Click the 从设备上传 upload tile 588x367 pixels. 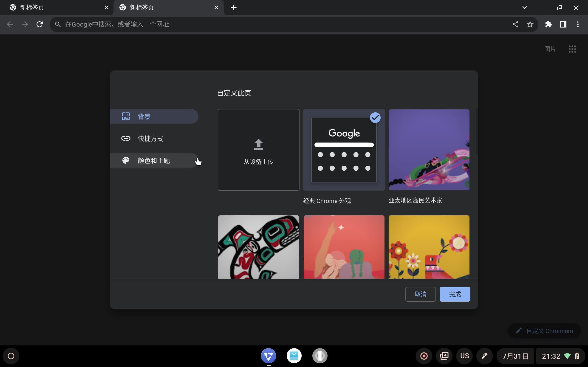click(258, 150)
